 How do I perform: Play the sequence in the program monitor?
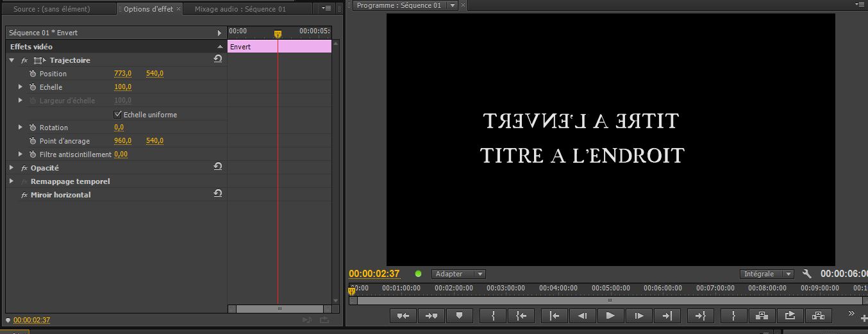point(610,315)
